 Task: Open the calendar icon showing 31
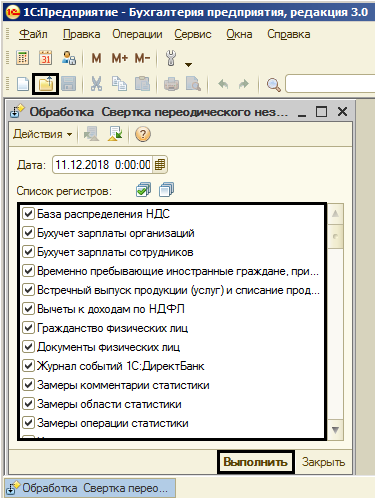click(46, 58)
